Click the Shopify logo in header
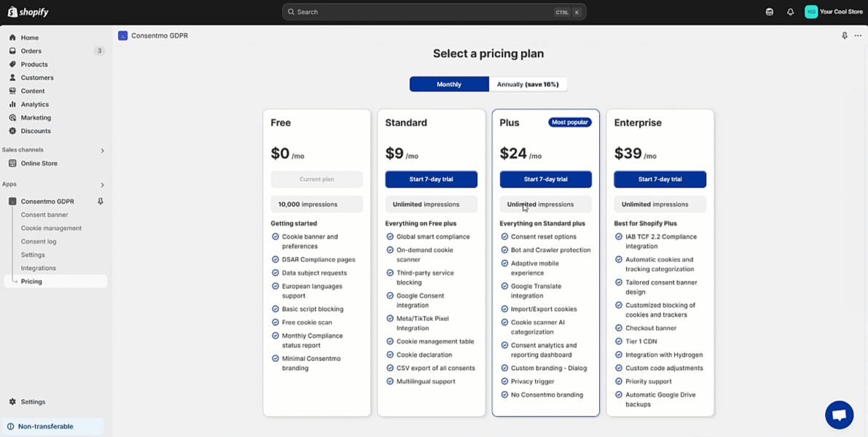The image size is (868, 437). [x=28, y=12]
